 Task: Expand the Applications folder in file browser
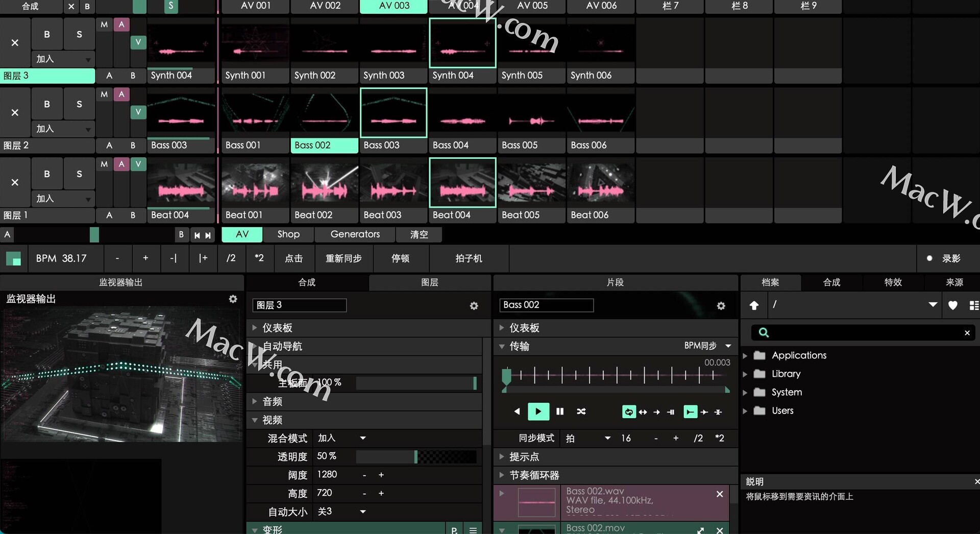coord(745,355)
